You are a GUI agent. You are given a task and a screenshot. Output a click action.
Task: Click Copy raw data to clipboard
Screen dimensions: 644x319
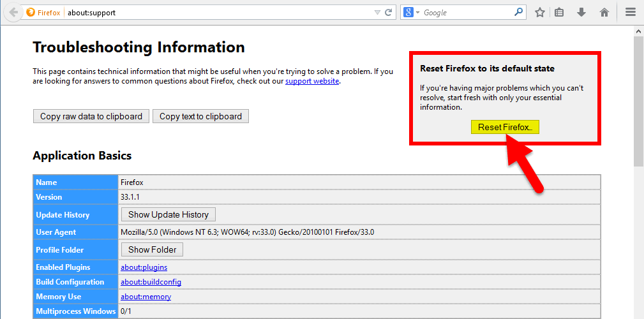(x=91, y=116)
